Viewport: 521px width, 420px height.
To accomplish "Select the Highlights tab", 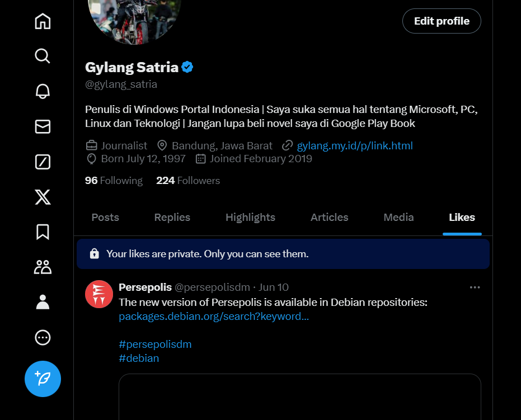I will [250, 218].
